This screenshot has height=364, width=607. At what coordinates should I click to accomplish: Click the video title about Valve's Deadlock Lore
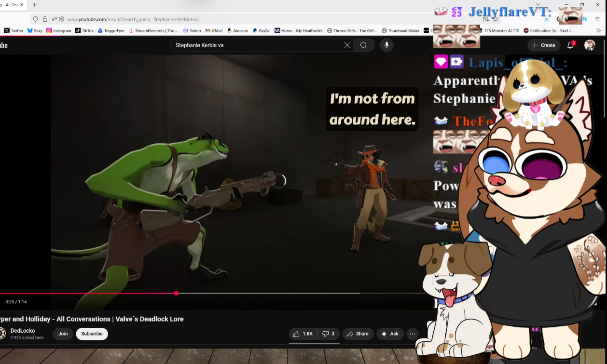pyautogui.click(x=92, y=319)
